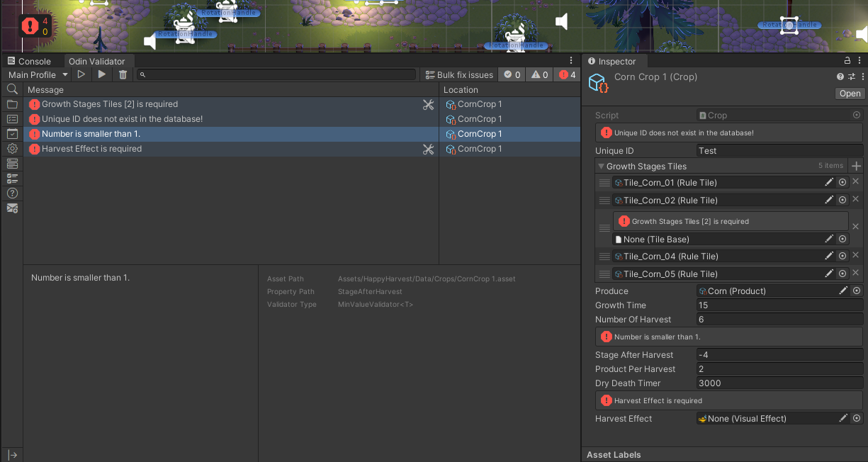868x462 pixels.
Task: Click the Stage After Harvest value field
Action: click(779, 355)
